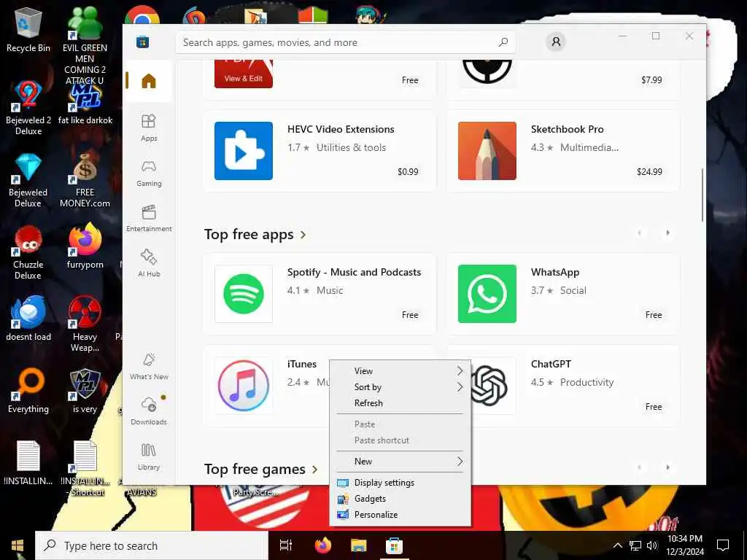Select the doesnt load desktop icon
Screen dimensions: 747x560
coord(28,319)
